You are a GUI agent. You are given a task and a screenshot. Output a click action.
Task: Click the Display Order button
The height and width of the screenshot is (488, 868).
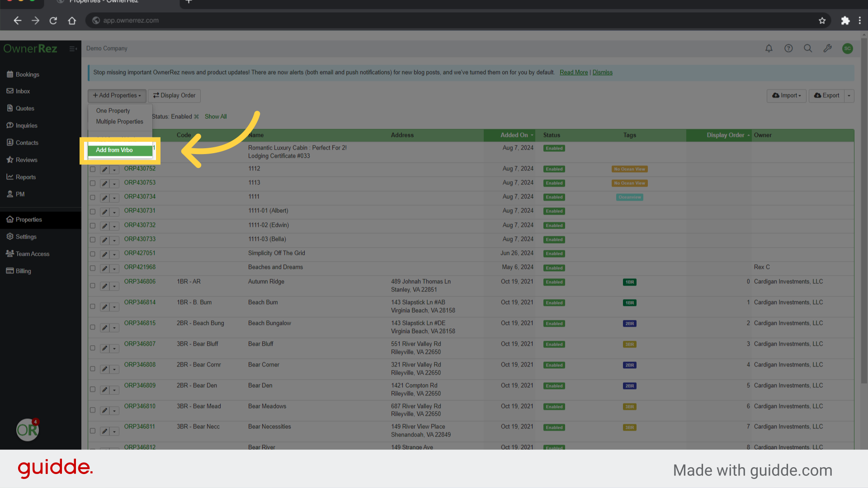pos(174,95)
